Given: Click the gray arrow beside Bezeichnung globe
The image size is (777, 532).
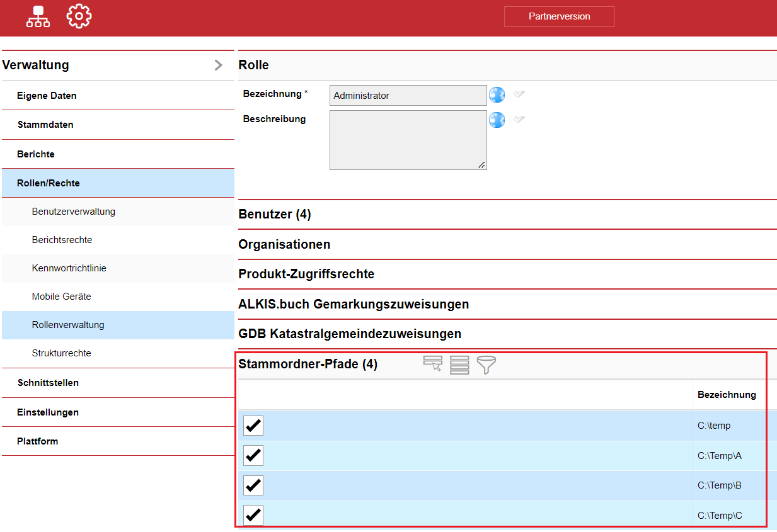Looking at the screenshot, I should pyautogui.click(x=518, y=94).
